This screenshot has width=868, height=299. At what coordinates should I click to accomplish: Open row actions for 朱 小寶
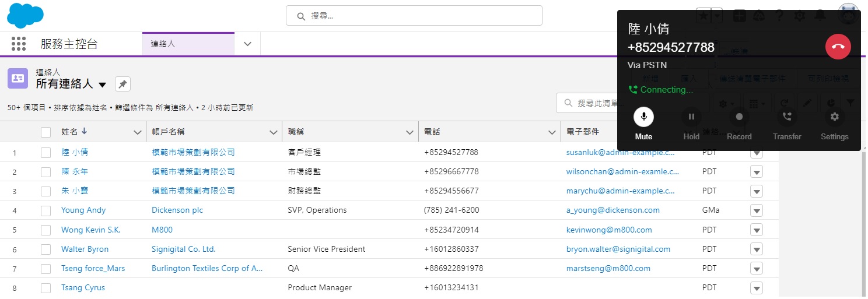tap(757, 191)
